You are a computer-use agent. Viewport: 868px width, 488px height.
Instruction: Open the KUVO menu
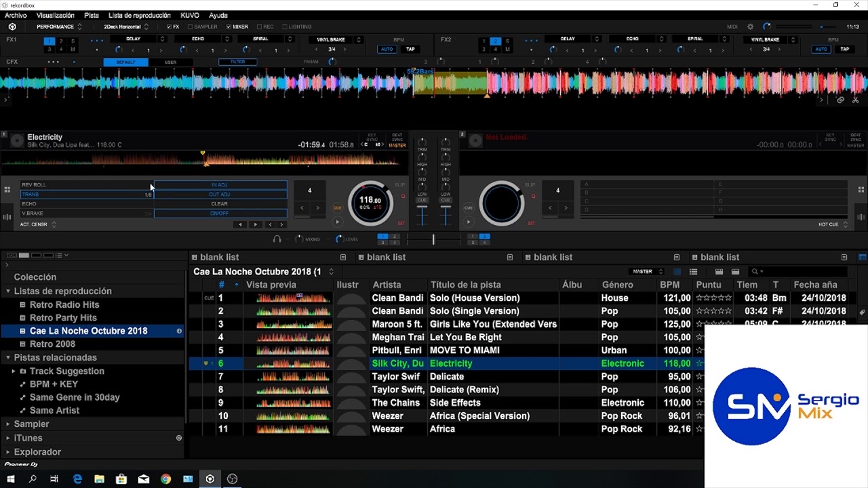pyautogui.click(x=190, y=15)
